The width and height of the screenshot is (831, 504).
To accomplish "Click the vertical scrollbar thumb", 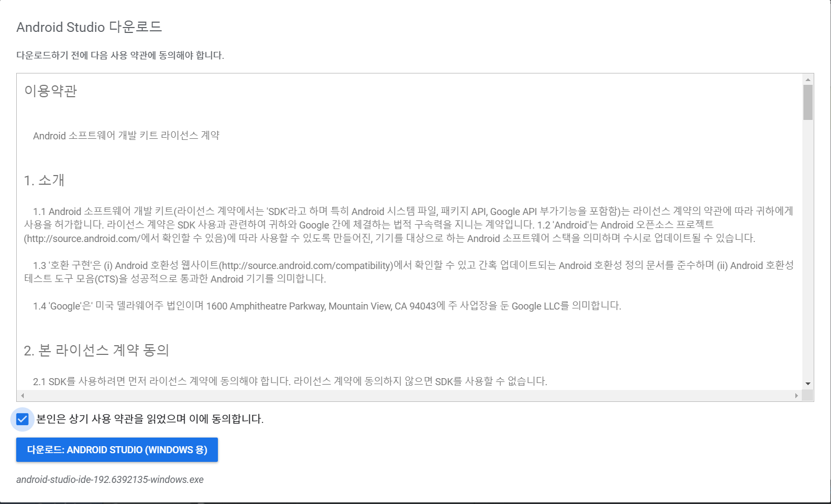I will click(x=808, y=102).
